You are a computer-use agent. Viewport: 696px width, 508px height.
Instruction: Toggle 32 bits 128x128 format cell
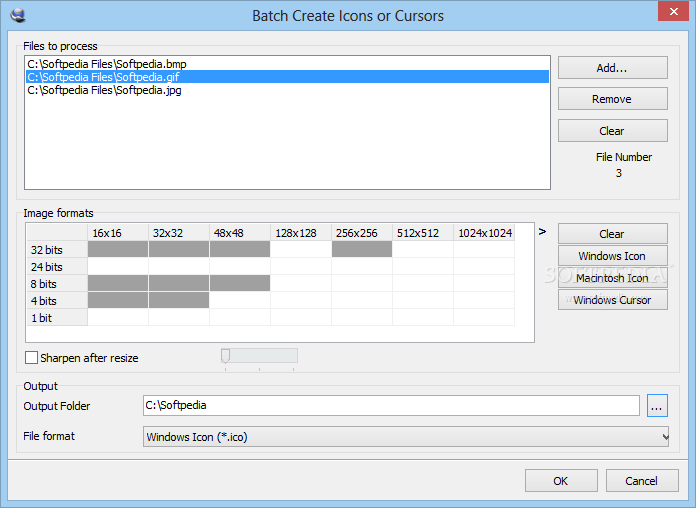301,249
